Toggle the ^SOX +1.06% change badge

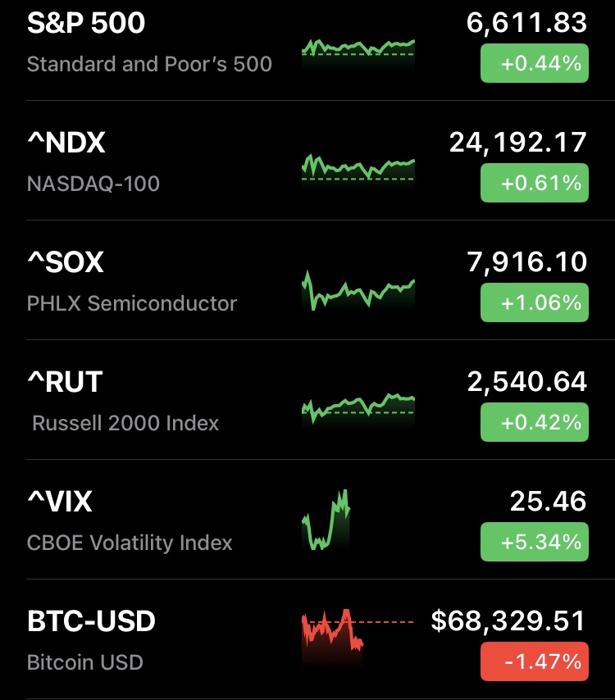(534, 302)
